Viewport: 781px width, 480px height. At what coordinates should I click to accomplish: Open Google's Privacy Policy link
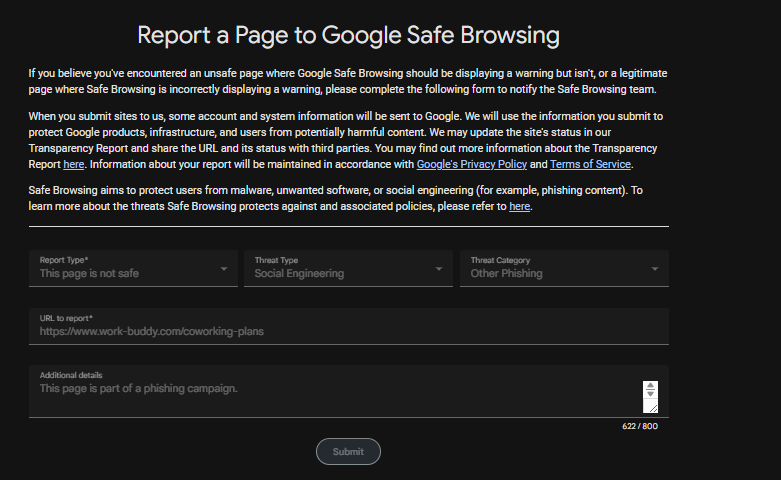(472, 164)
